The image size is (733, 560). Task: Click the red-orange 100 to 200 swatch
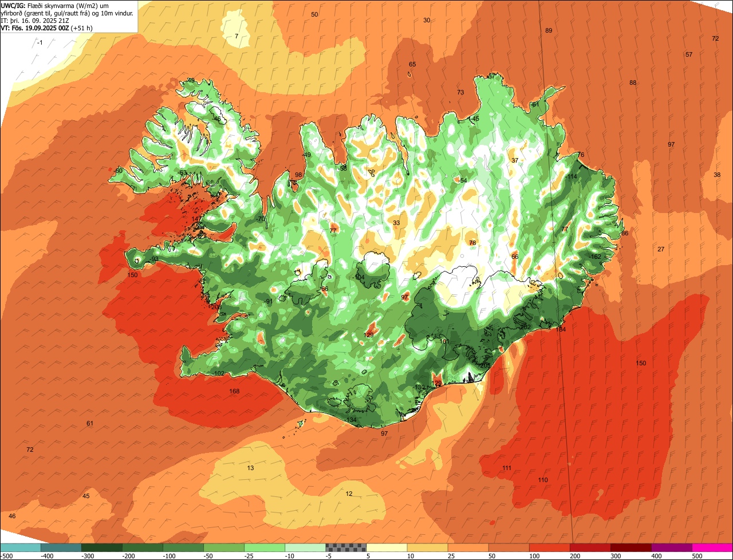click(549, 547)
